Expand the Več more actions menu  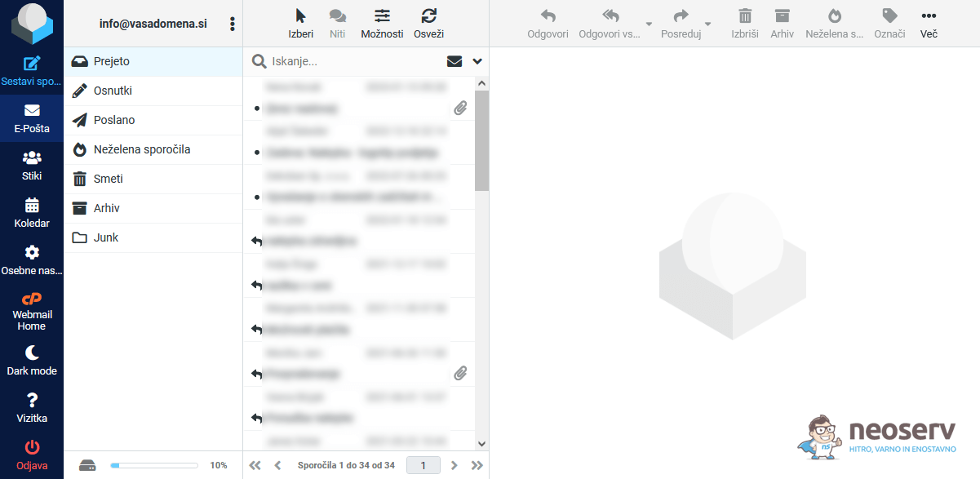click(929, 16)
